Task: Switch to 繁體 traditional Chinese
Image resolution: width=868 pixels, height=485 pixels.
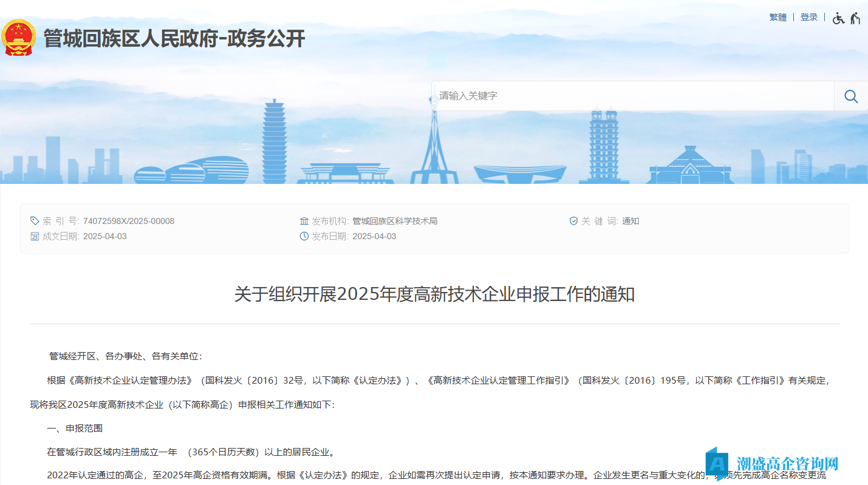Action: point(777,18)
